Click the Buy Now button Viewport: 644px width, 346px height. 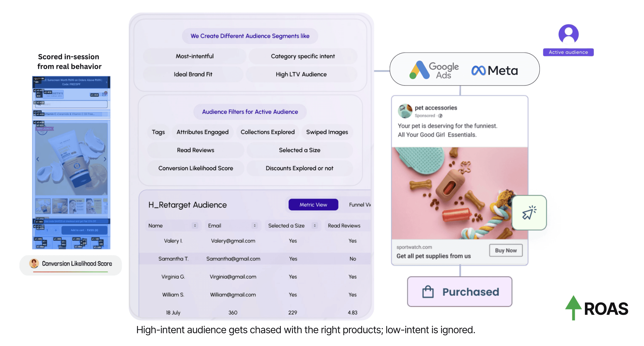click(x=505, y=250)
